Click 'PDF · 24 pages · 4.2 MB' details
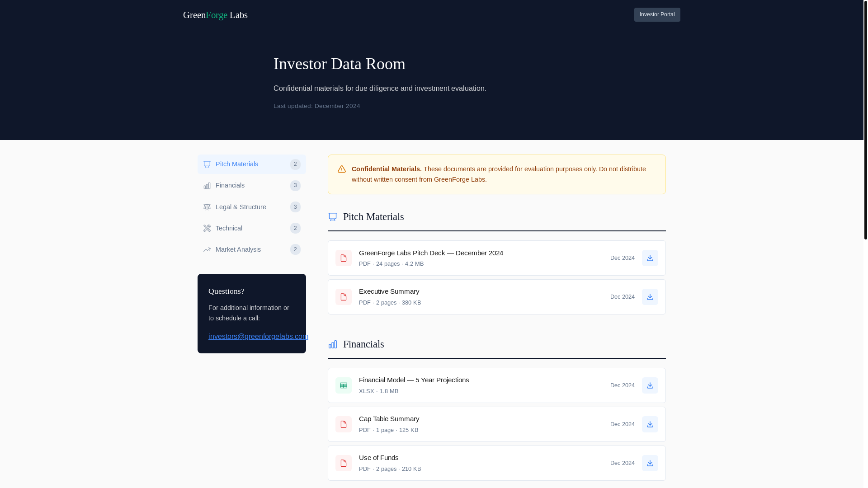 coord(391,264)
